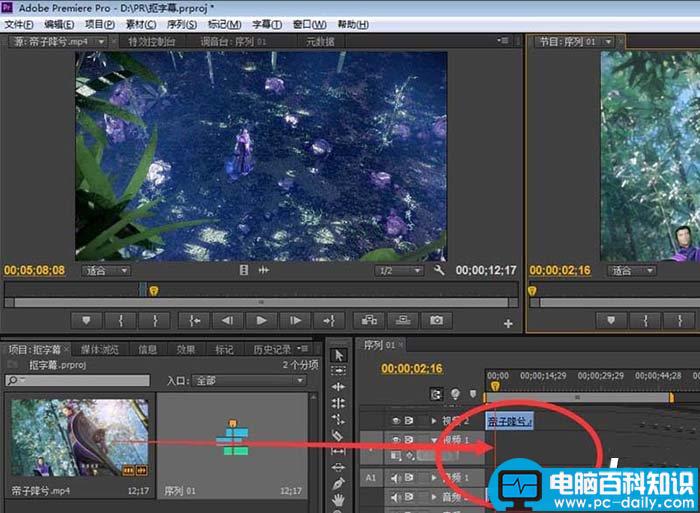Viewport: 700px width, 513px height.
Task: Open the 窗口 menu
Action: [309, 25]
